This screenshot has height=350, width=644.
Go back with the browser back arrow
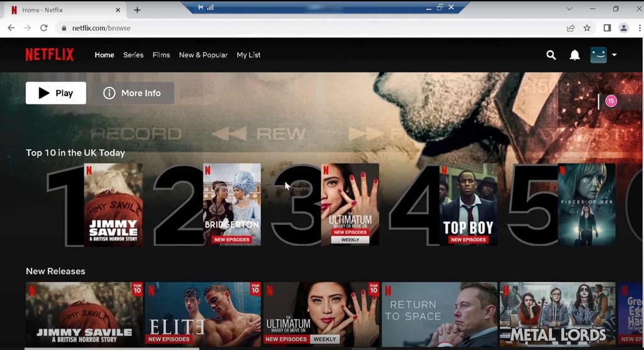11,28
